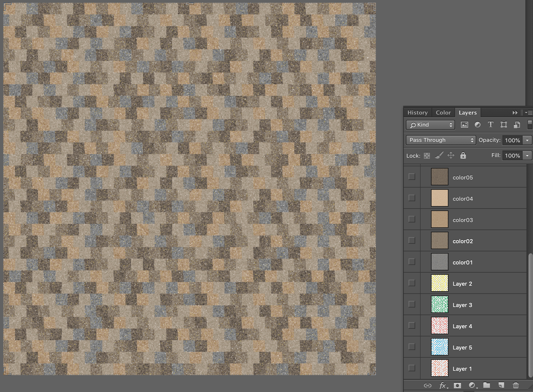This screenshot has height=392, width=533.
Task: Open the Opacity slider arrow
Action: 527,140
